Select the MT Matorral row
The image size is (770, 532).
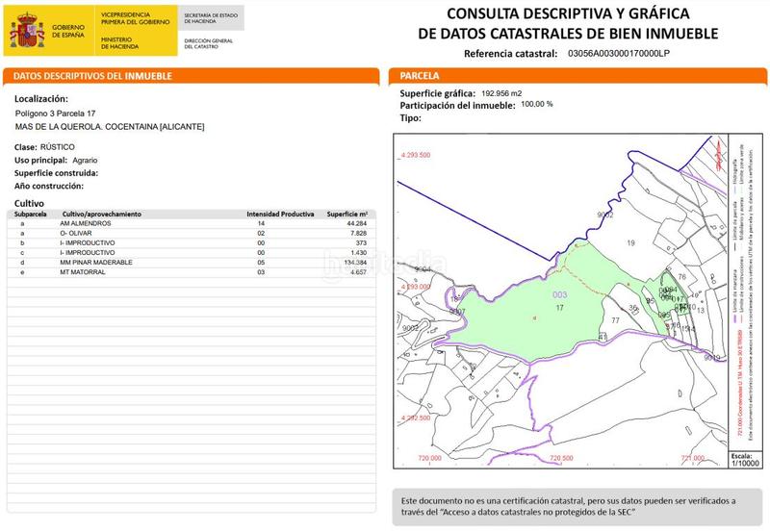tap(191, 273)
